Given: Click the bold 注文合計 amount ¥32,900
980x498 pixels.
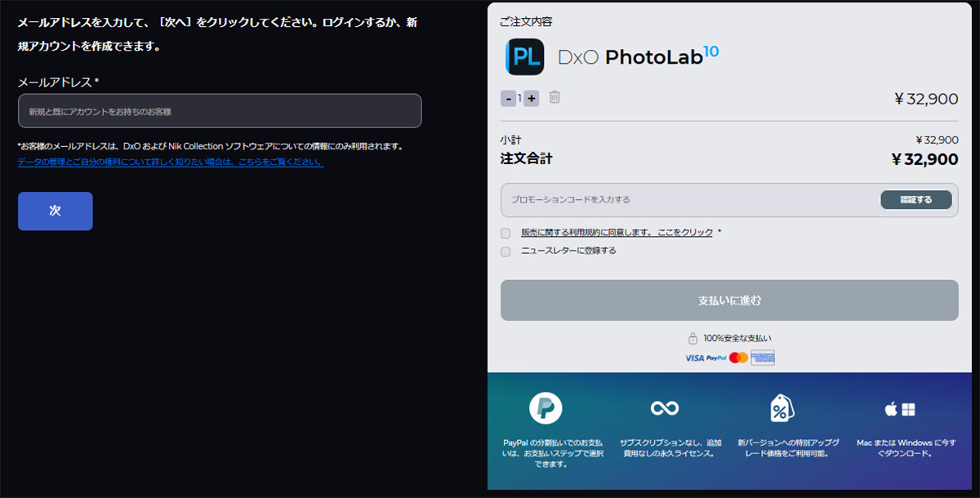Looking at the screenshot, I should 924,159.
